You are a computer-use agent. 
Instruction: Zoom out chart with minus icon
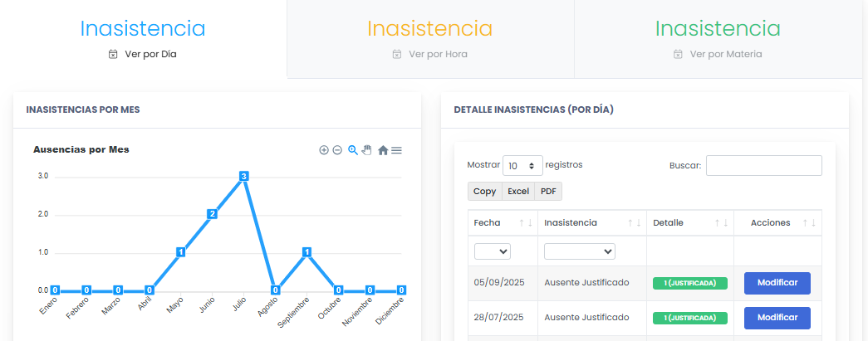point(337,150)
